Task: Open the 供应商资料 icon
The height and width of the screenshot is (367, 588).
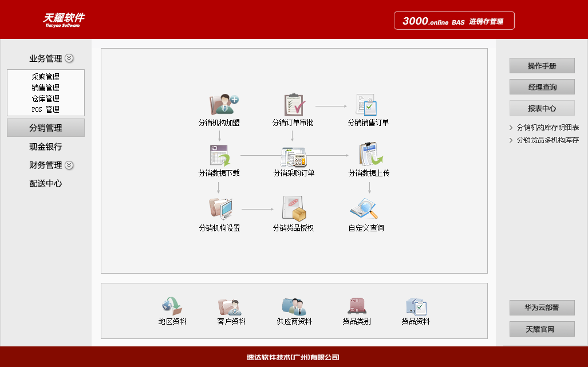Action: [x=294, y=305]
